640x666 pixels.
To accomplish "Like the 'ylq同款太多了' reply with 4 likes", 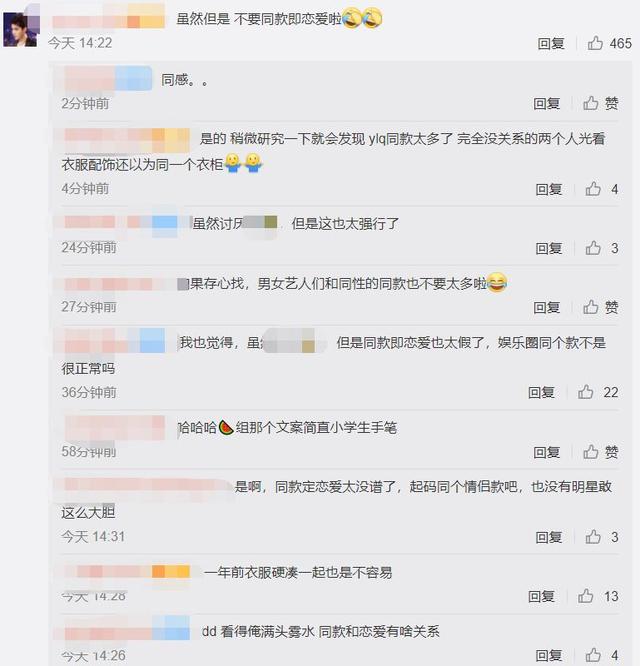I will coord(593,189).
